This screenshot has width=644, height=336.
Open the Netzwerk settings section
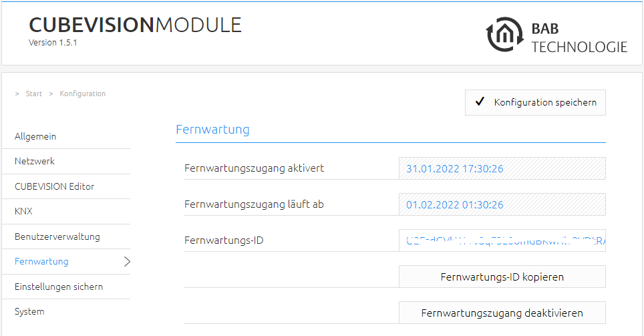[66, 162]
